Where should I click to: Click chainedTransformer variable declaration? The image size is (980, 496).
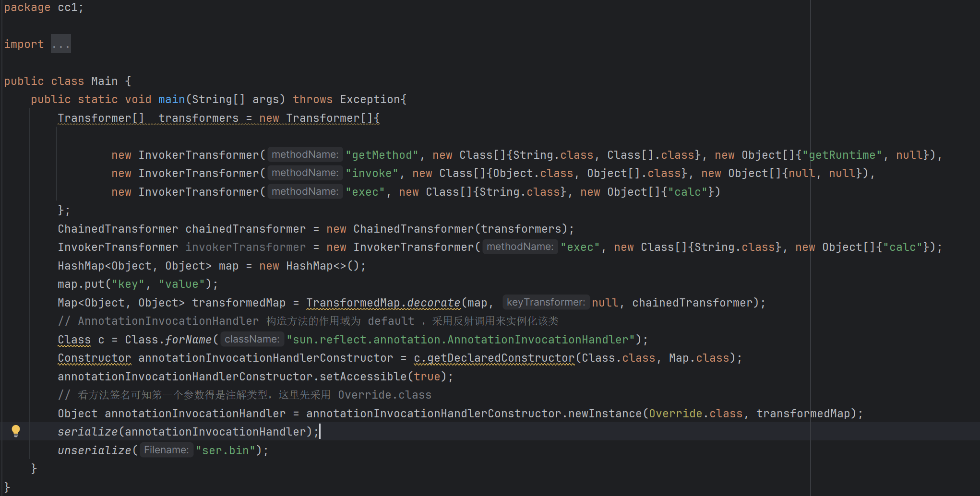click(x=245, y=229)
